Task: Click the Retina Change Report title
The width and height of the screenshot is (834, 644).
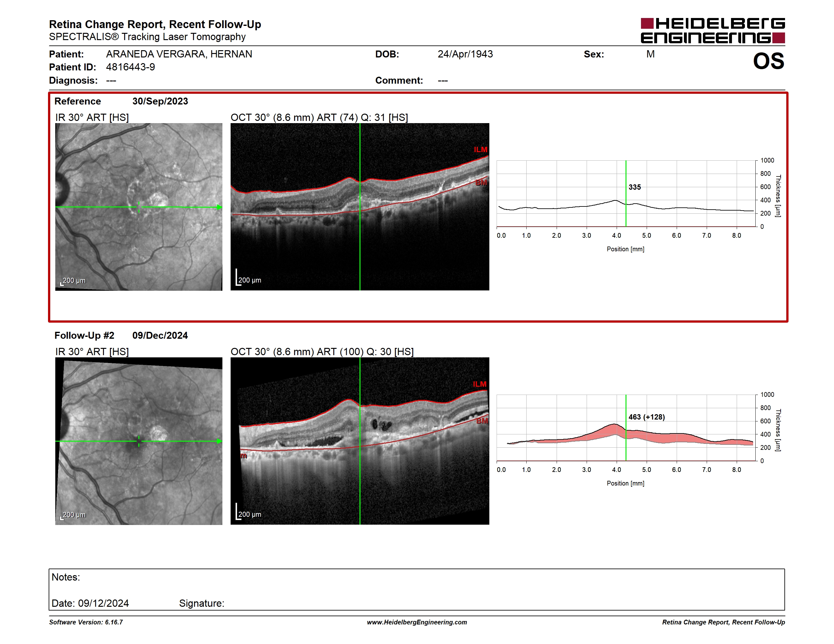Action: [155, 24]
